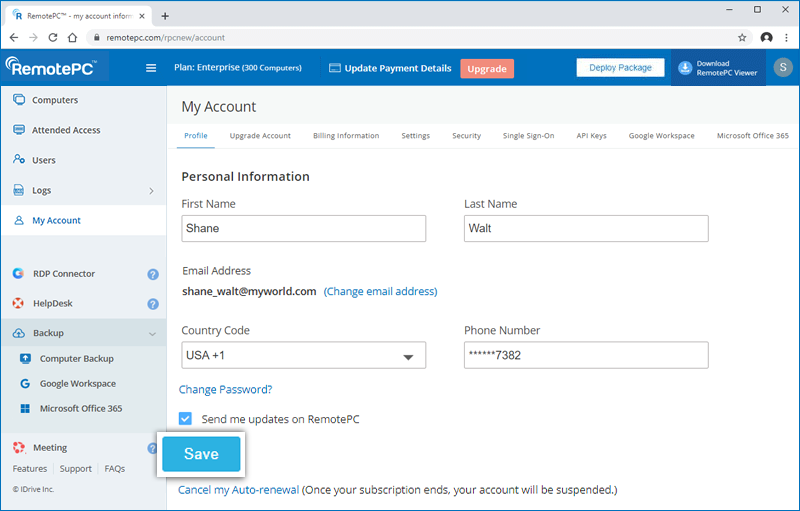Click the orange Upgrade button
Viewport: 800px width, 511px height.
click(x=487, y=68)
